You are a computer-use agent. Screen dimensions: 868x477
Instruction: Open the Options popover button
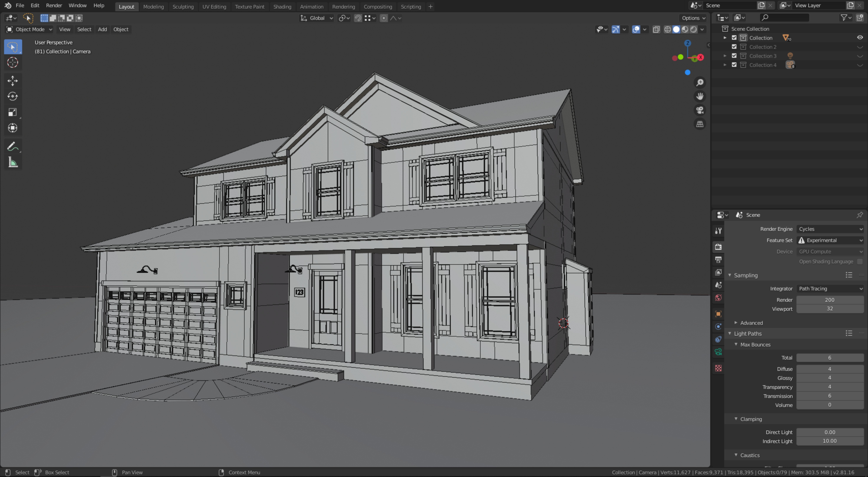693,18
